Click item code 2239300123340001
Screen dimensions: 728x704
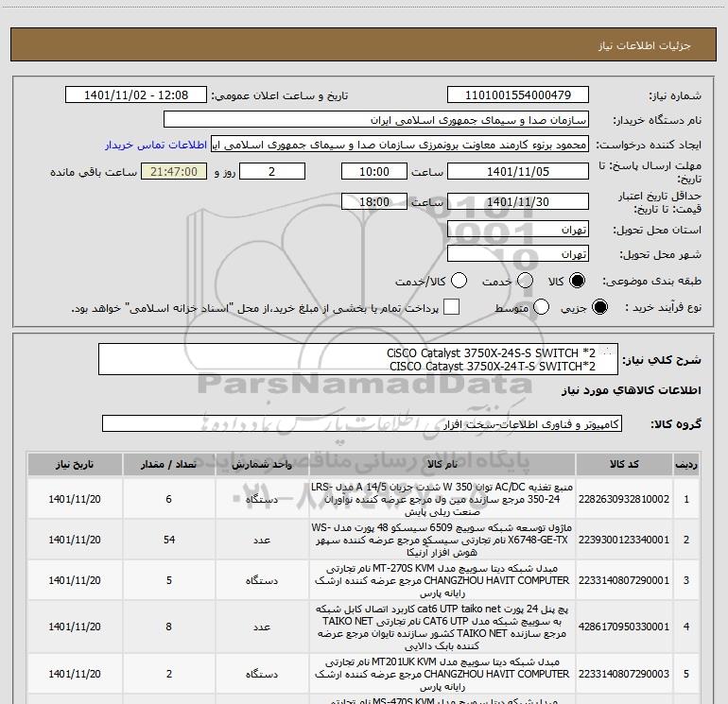coord(624,540)
